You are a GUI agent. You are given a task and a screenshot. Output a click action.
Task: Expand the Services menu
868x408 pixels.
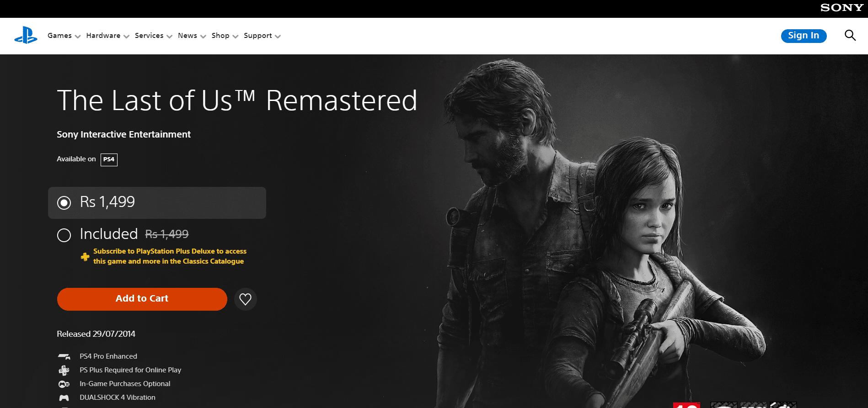154,36
